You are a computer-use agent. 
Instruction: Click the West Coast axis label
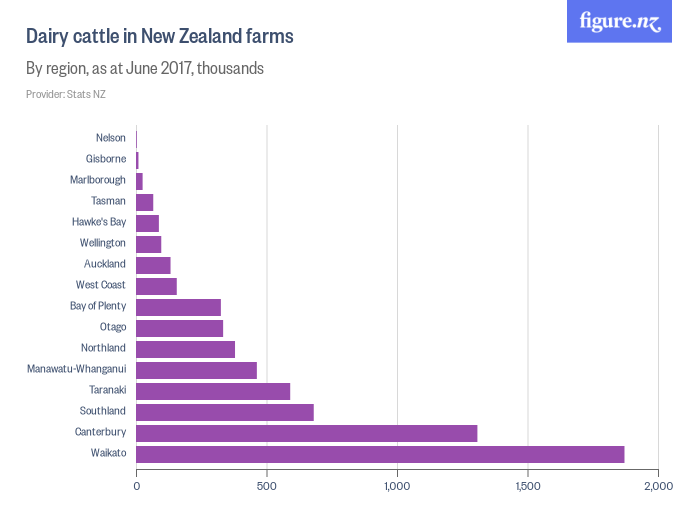tap(101, 285)
